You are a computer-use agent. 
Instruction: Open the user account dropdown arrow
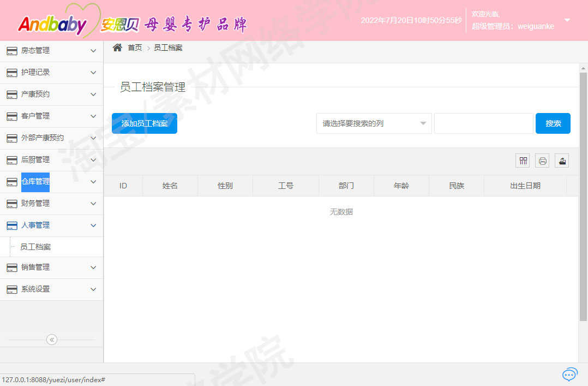coord(567,20)
